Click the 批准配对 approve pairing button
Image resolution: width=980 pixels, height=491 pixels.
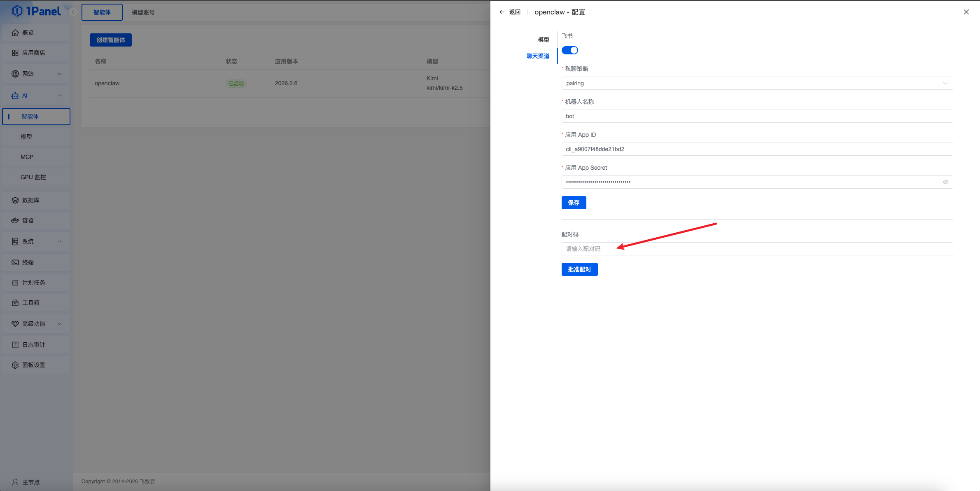point(579,269)
